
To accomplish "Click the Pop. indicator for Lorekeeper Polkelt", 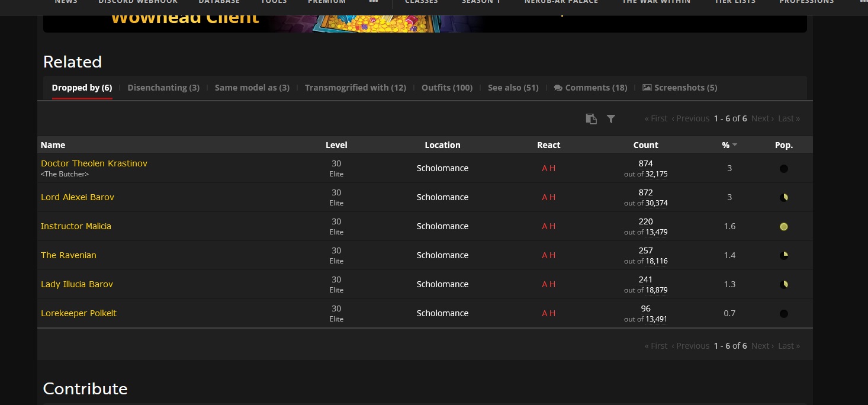I will (784, 314).
